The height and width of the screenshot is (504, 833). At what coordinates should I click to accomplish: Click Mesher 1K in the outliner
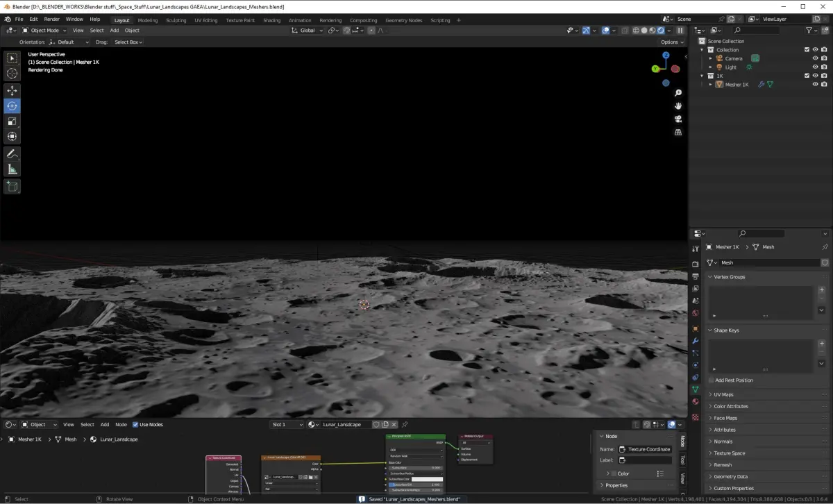[x=737, y=85]
